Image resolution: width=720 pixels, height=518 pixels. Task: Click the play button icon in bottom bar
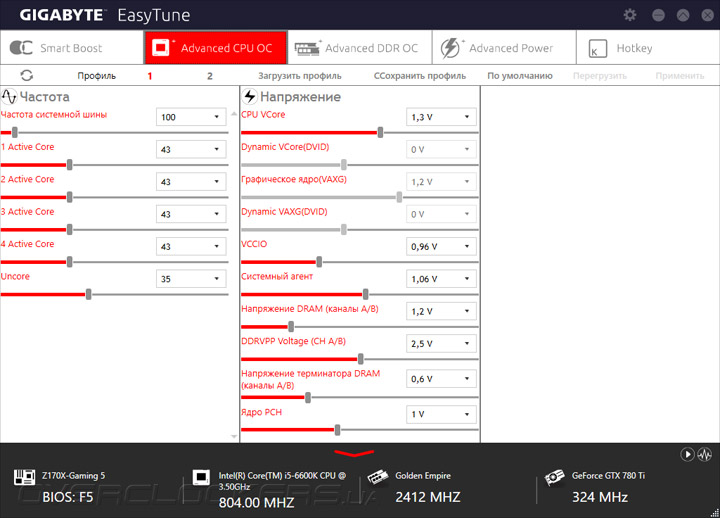coord(687,455)
